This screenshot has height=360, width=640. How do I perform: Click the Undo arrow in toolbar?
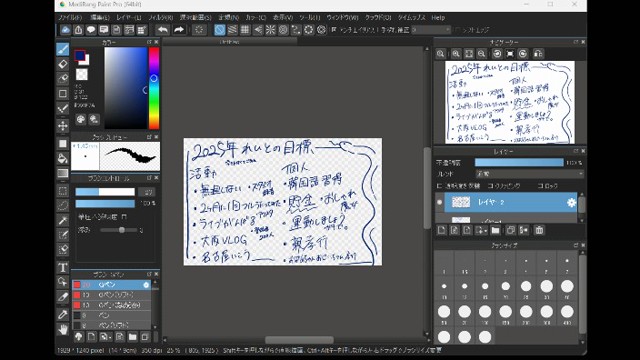[x=163, y=30]
